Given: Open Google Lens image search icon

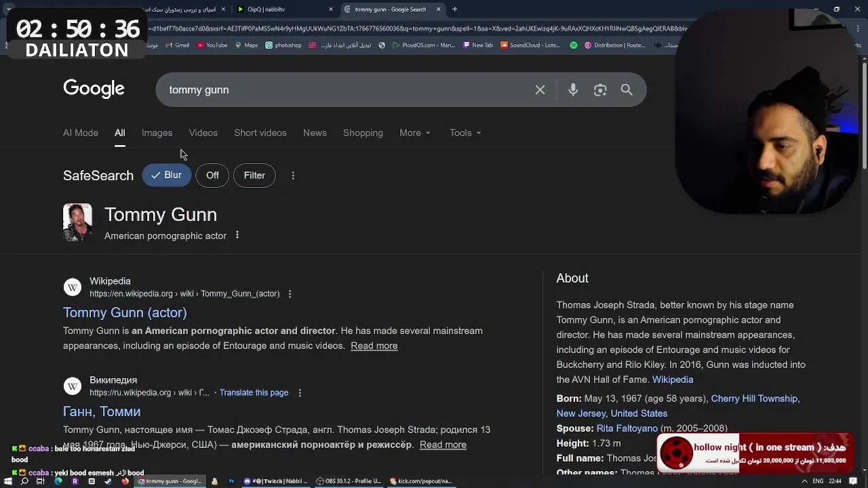Looking at the screenshot, I should tap(600, 89).
